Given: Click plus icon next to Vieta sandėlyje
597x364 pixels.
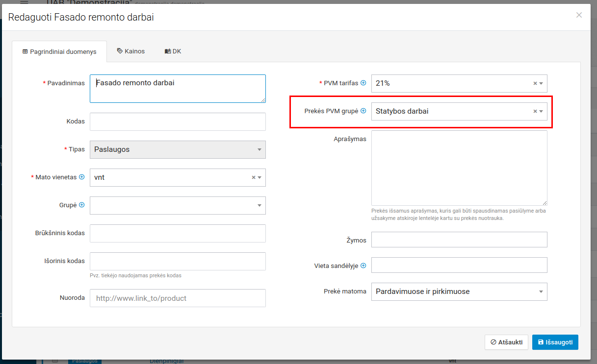Looking at the screenshot, I should [x=363, y=266].
